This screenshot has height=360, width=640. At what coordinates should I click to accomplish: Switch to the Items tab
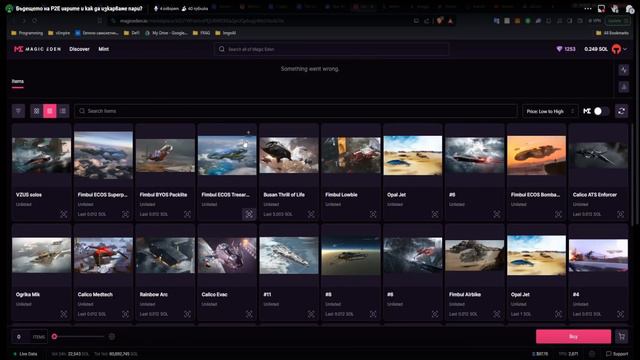tap(18, 81)
